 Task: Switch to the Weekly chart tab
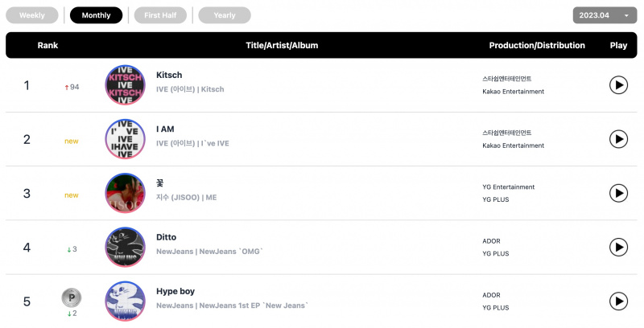pos(32,15)
